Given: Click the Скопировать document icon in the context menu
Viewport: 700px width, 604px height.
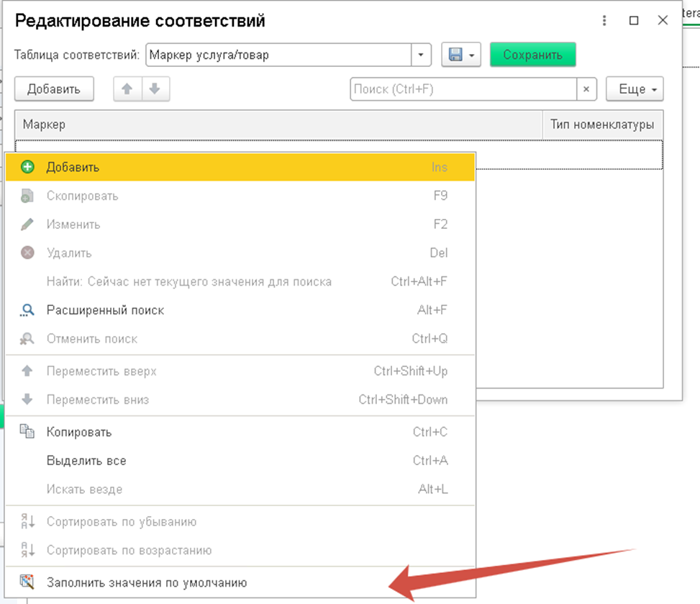Looking at the screenshot, I should pos(27,196).
